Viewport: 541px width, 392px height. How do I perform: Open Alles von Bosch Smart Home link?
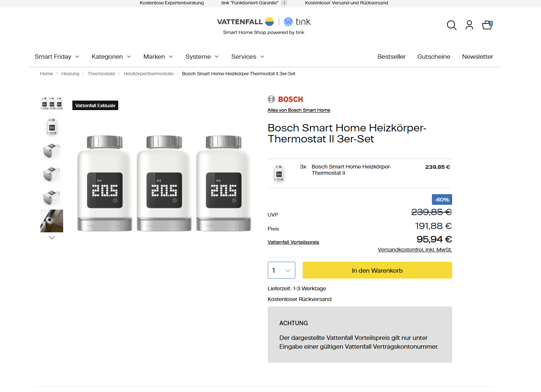[x=299, y=110]
